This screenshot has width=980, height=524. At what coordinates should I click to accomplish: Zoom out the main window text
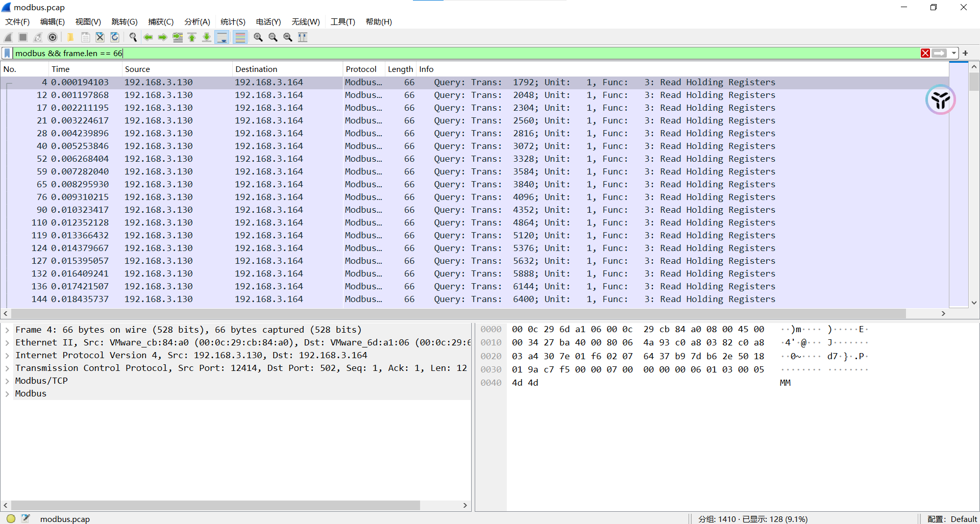click(x=273, y=37)
